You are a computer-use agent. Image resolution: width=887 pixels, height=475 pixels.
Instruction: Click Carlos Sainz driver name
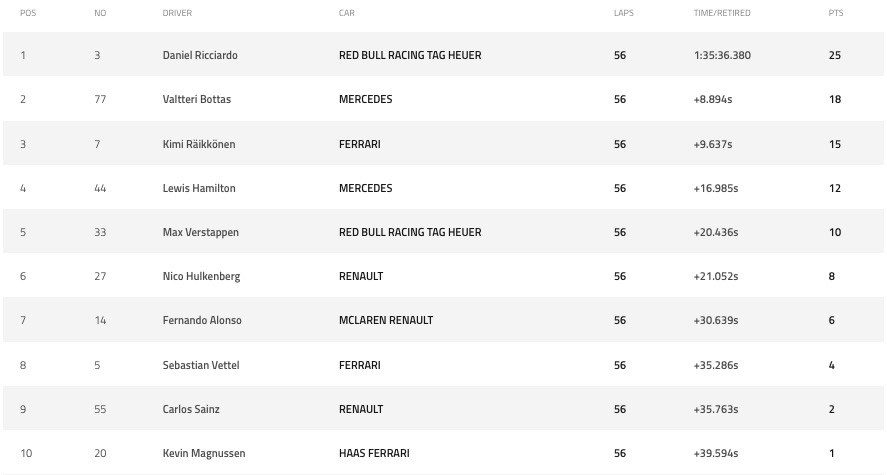(x=190, y=409)
